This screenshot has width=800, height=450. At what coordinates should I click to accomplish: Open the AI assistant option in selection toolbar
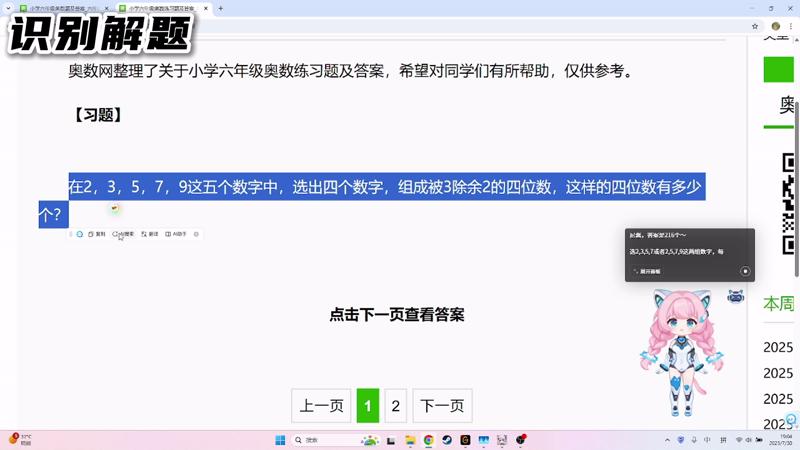pos(176,234)
